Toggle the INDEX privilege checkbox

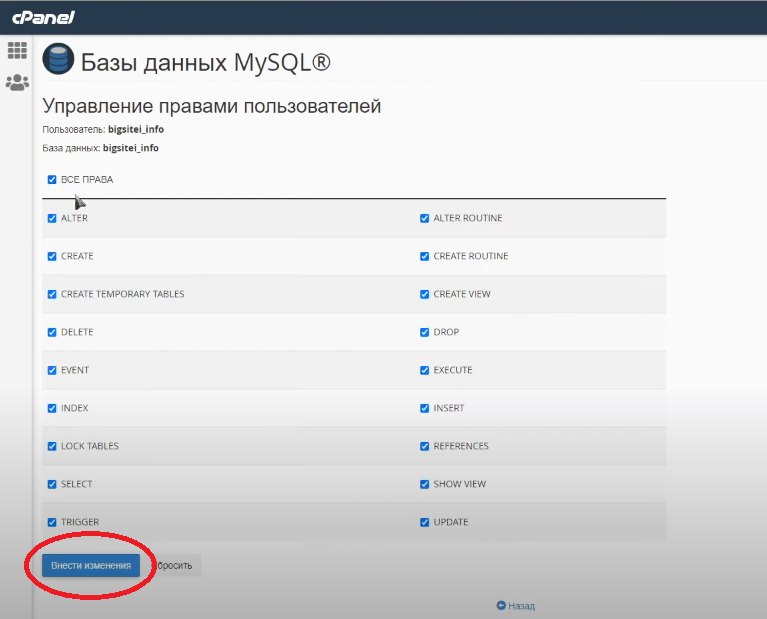52,408
